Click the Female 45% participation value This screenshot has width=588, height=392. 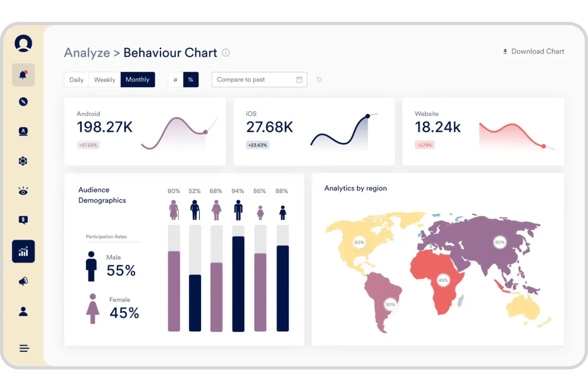[124, 313]
